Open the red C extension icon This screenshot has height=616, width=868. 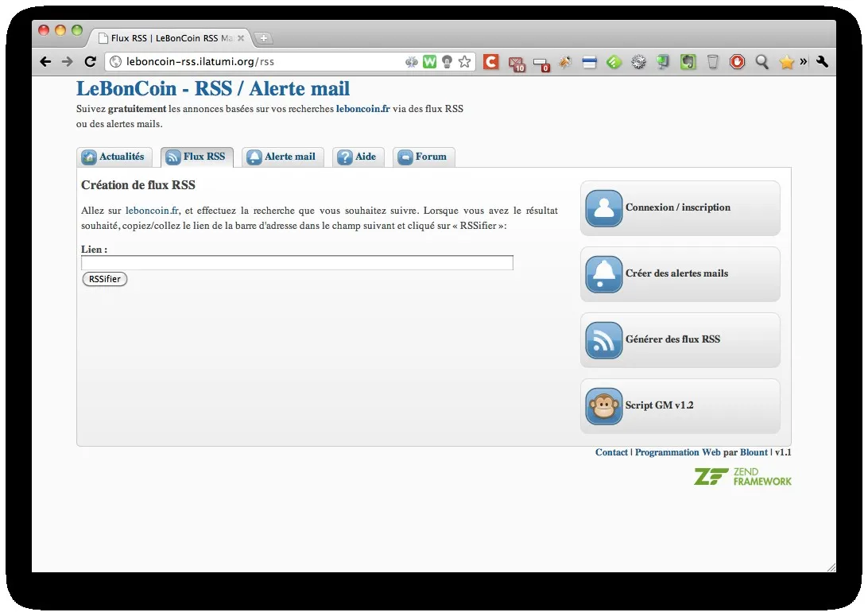(x=491, y=61)
